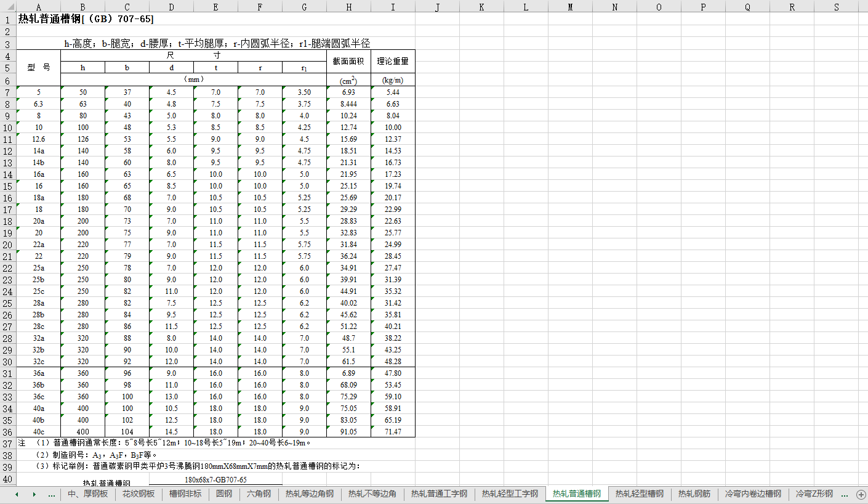Open the 花纹钢板 sheet tab
Viewport: 868px width, 504px height.
pyautogui.click(x=139, y=494)
